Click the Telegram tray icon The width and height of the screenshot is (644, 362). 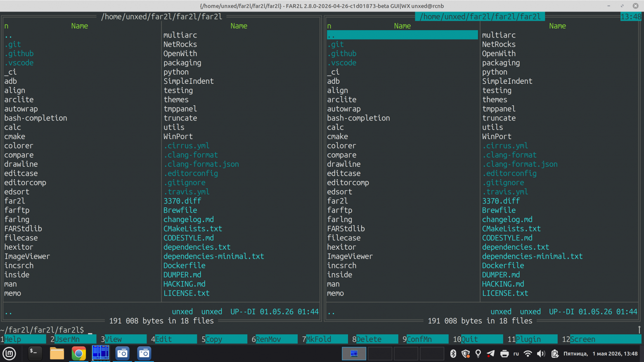(491, 354)
